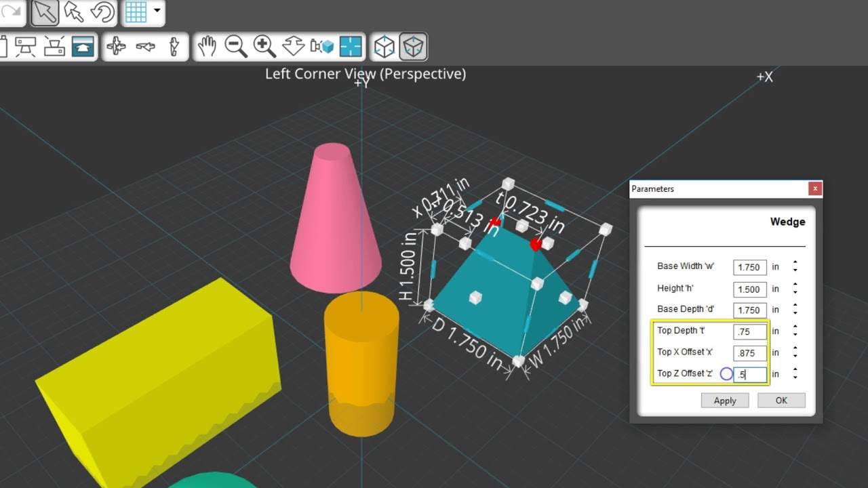Click the Base Depth 'd' field
Screen dimensions: 868x488
click(750, 310)
